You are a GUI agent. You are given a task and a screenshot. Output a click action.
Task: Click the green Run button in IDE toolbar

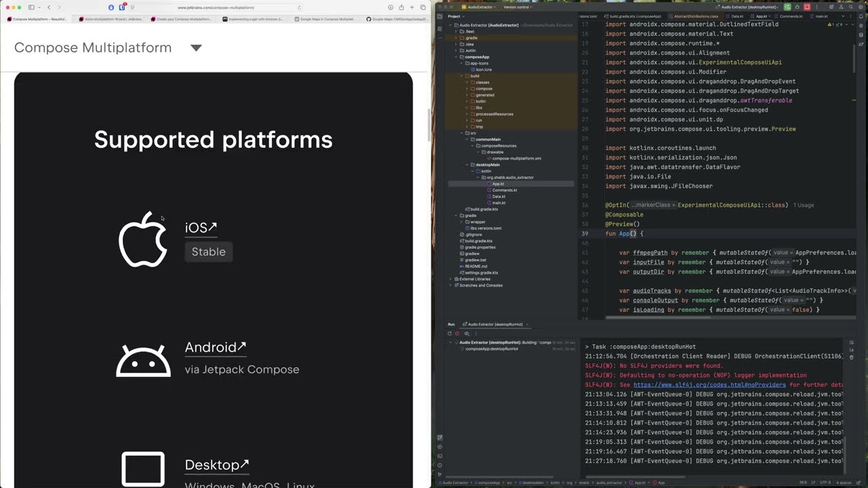coord(787,7)
